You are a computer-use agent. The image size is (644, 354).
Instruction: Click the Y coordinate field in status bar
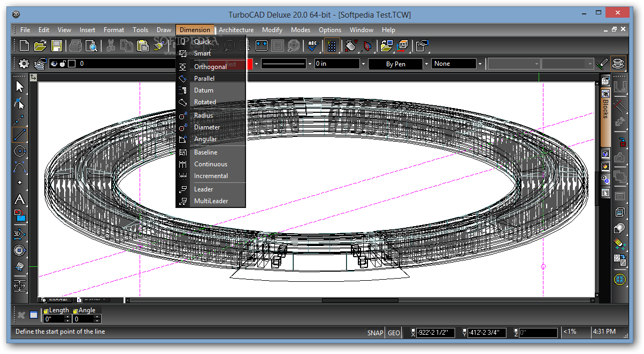point(486,333)
